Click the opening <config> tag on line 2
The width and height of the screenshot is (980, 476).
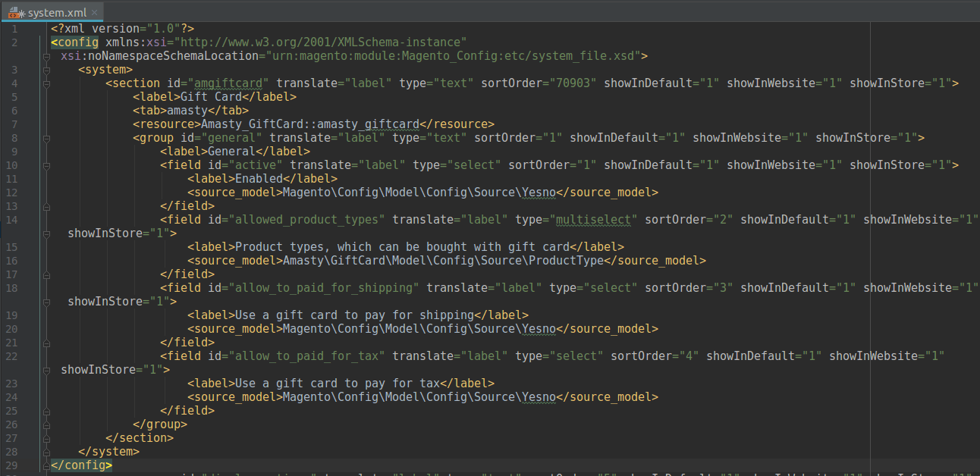coord(74,42)
